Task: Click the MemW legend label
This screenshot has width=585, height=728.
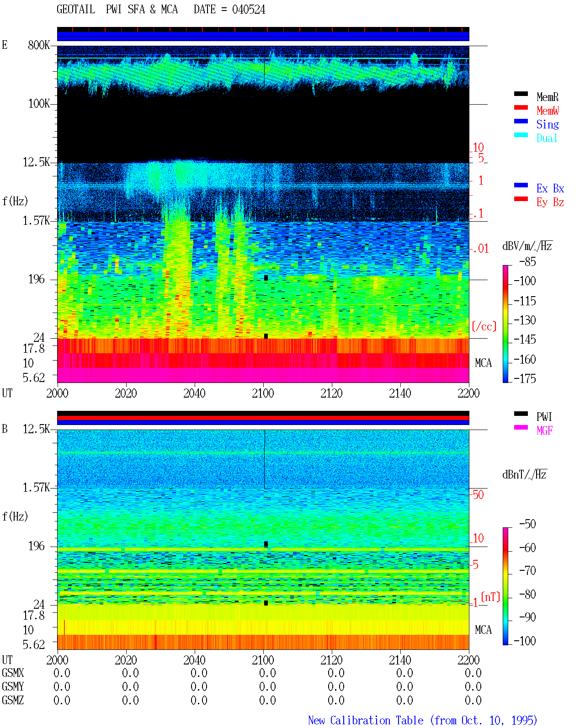Action: click(x=548, y=111)
